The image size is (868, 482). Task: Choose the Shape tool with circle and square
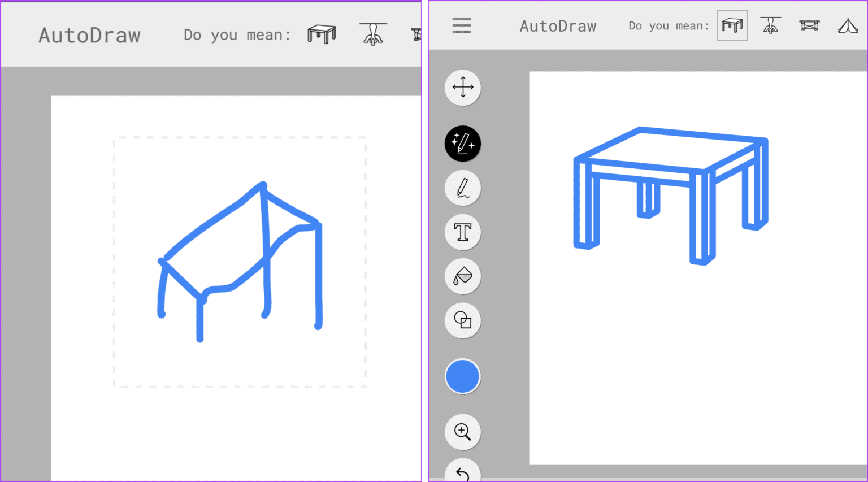tap(462, 320)
